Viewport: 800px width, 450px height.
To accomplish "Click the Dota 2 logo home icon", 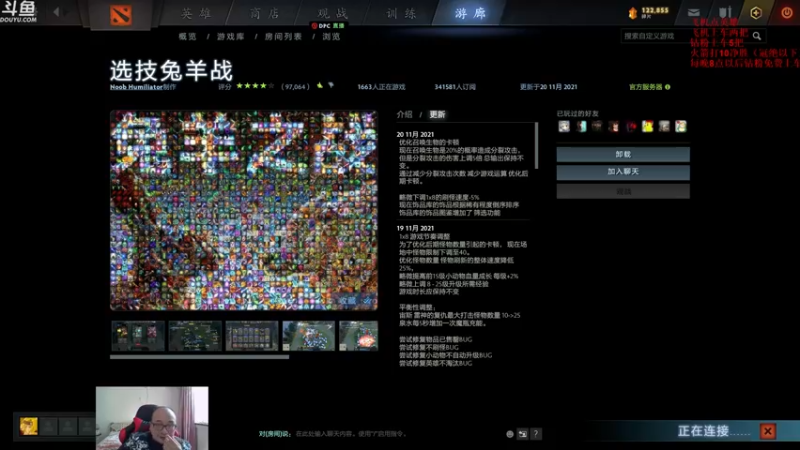I will click(x=121, y=15).
